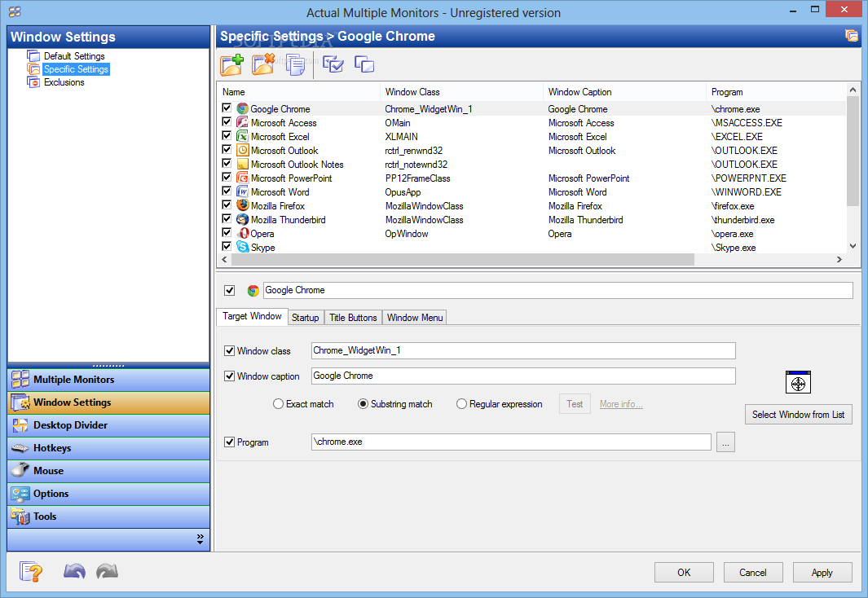Select the Exact match radio button
Screen dimensions: 868x598
[x=279, y=404]
